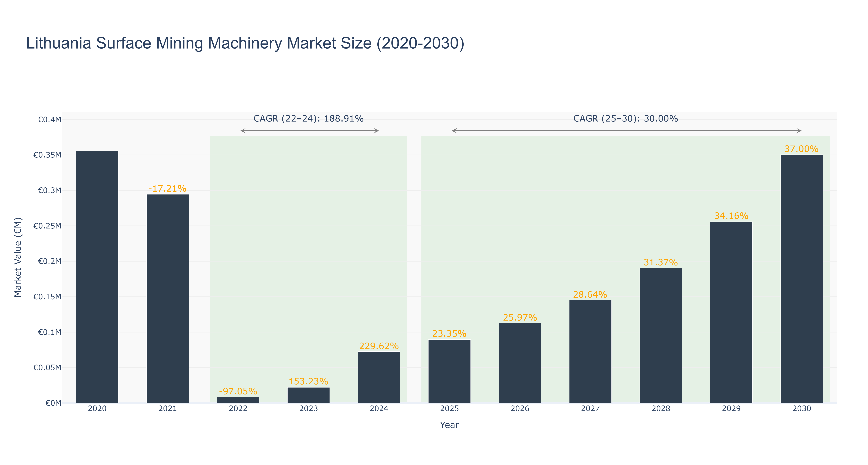Click the -17.21% growth label
The image size is (868, 465).
(167, 189)
